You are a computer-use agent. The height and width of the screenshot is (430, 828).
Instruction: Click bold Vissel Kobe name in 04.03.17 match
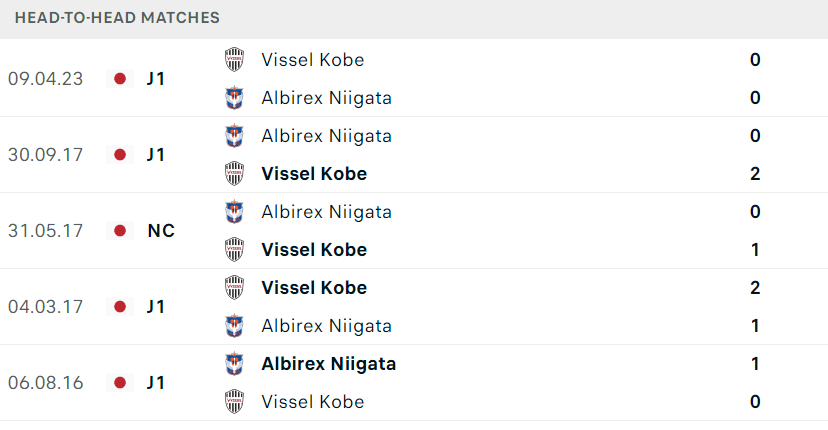314,288
